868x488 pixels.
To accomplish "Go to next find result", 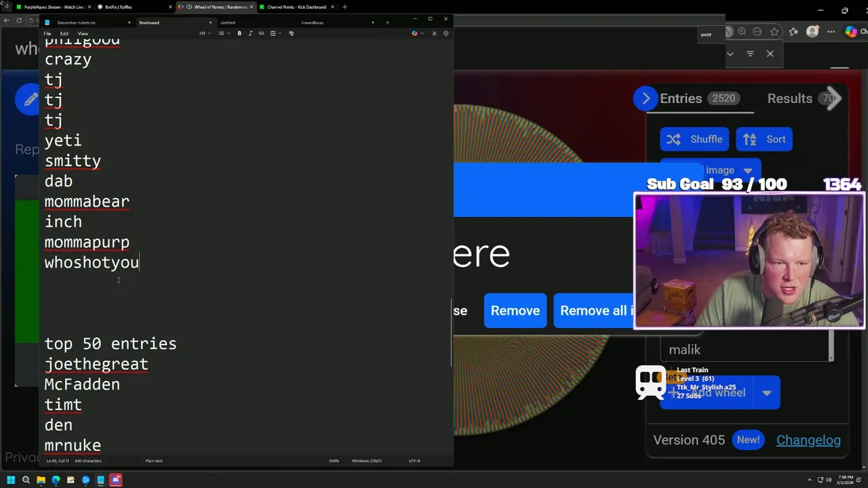I will (730, 54).
